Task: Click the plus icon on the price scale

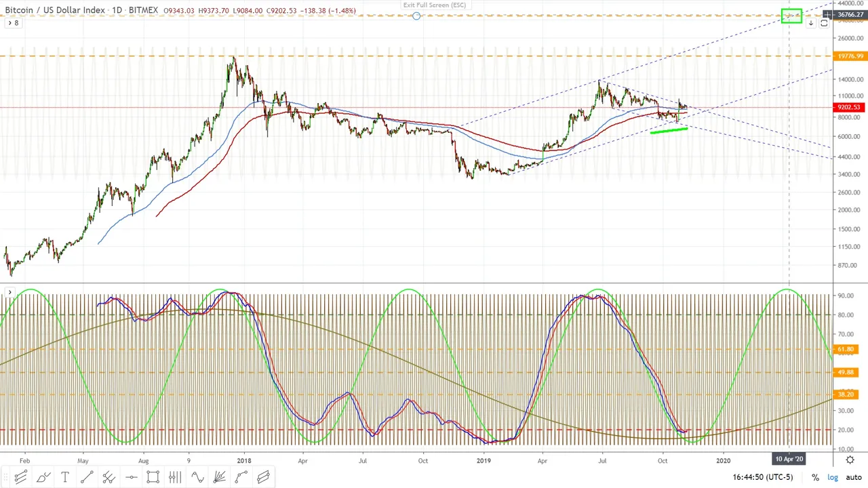Action: (829, 14)
